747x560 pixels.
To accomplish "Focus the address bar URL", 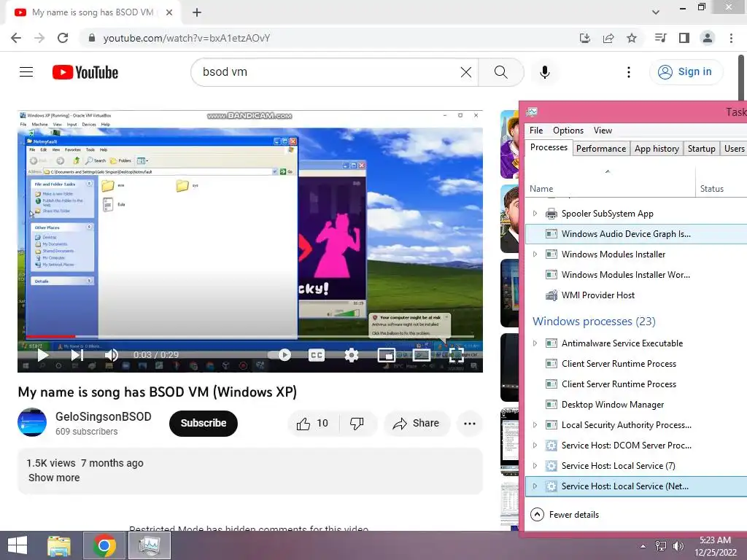I will point(187,38).
